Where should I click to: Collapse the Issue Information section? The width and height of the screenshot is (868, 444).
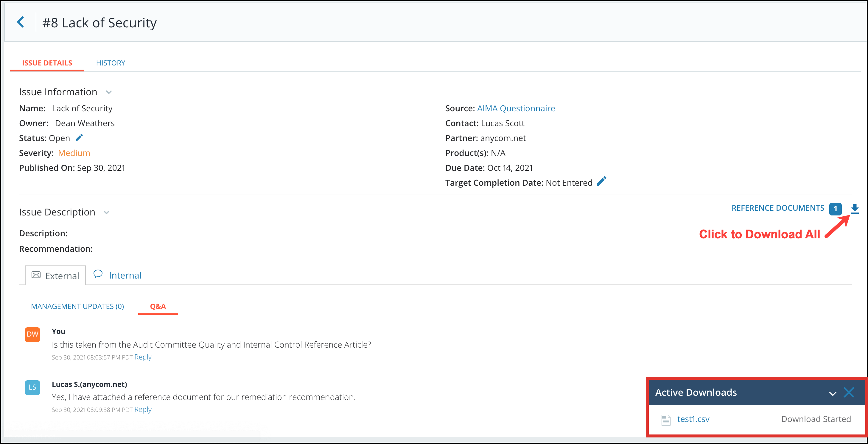pos(109,92)
